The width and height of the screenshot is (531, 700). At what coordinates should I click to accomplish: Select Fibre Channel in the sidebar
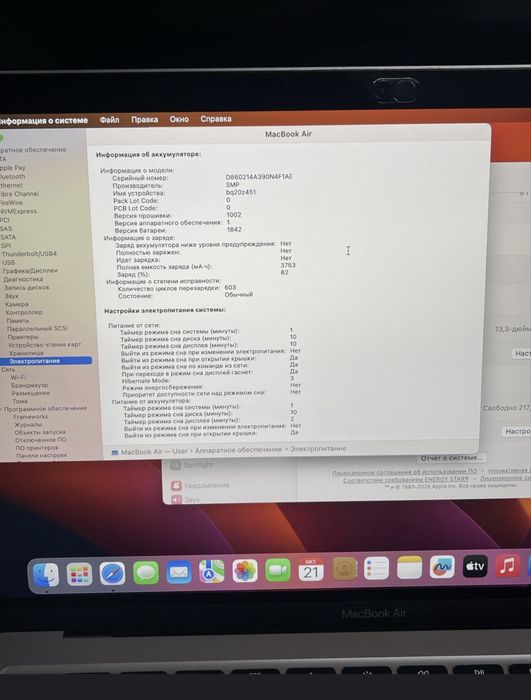coord(19,194)
